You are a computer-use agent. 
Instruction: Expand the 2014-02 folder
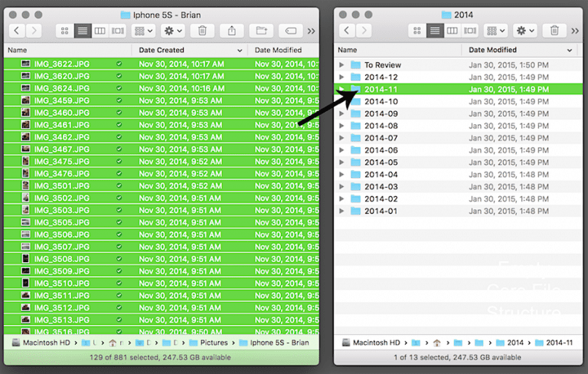[341, 198]
